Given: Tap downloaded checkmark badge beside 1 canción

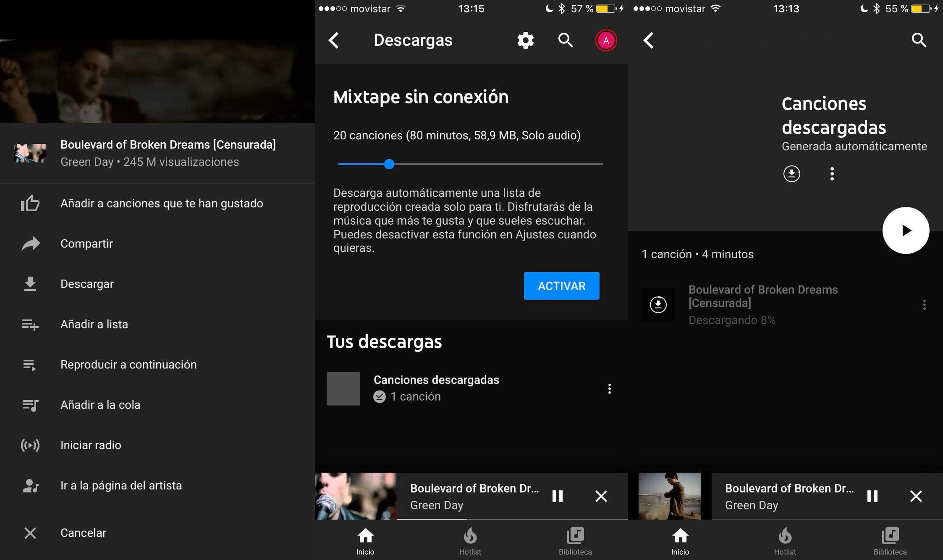Looking at the screenshot, I should point(380,397).
